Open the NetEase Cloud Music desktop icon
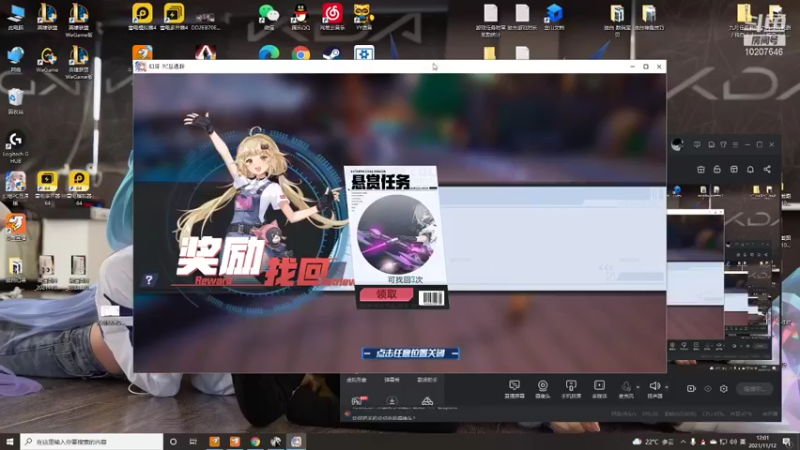800x450 pixels. [x=332, y=16]
